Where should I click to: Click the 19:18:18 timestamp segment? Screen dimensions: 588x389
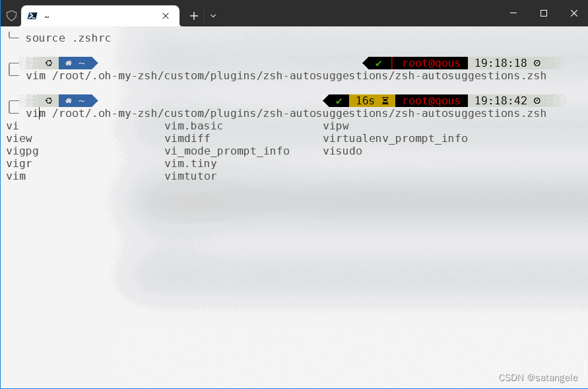(x=501, y=63)
